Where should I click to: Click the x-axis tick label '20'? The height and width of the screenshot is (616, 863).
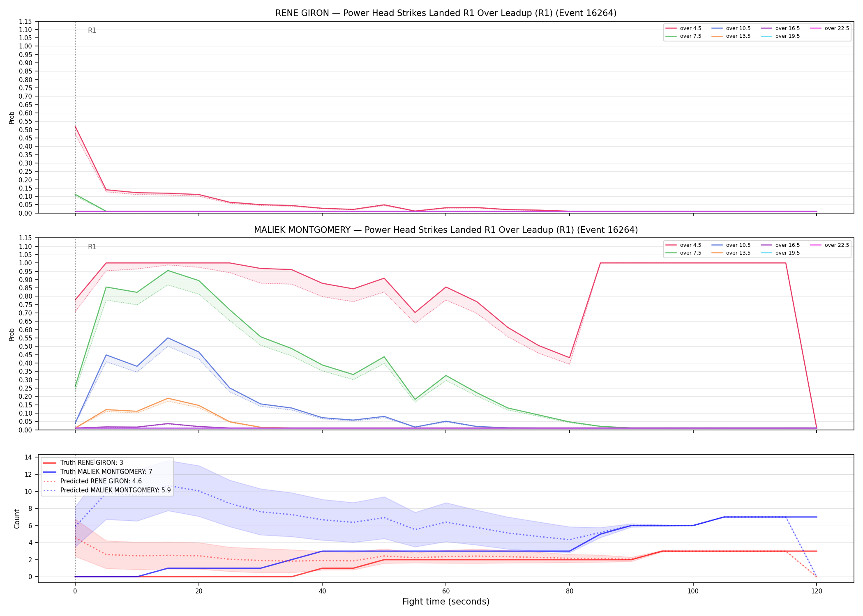pyautogui.click(x=199, y=591)
